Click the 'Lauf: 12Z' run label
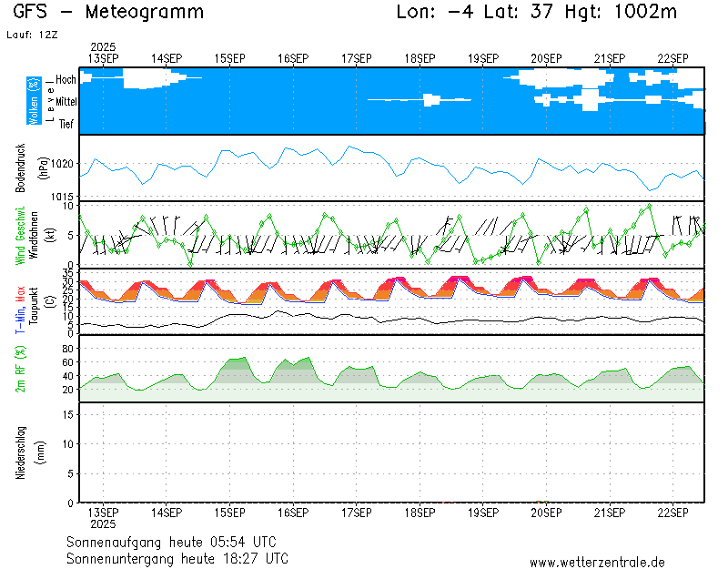 click(32, 35)
